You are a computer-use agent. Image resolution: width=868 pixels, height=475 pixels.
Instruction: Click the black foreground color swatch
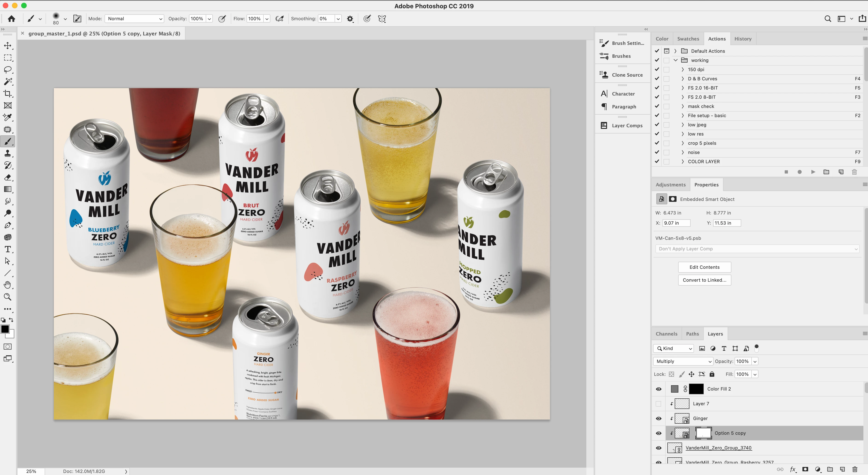click(5, 329)
